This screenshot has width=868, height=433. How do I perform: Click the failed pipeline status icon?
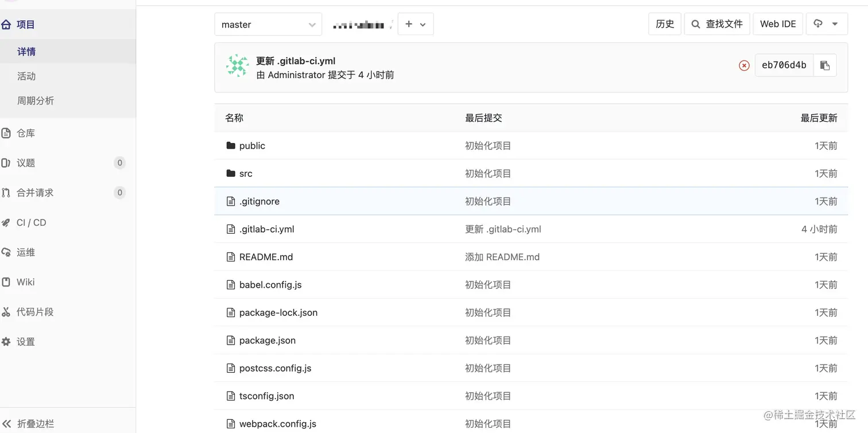[744, 65]
